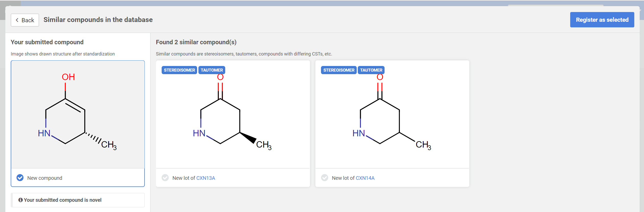This screenshot has height=212, width=644.
Task: Click the 'Found 2 similar compound(s)' heading
Action: pyautogui.click(x=196, y=42)
